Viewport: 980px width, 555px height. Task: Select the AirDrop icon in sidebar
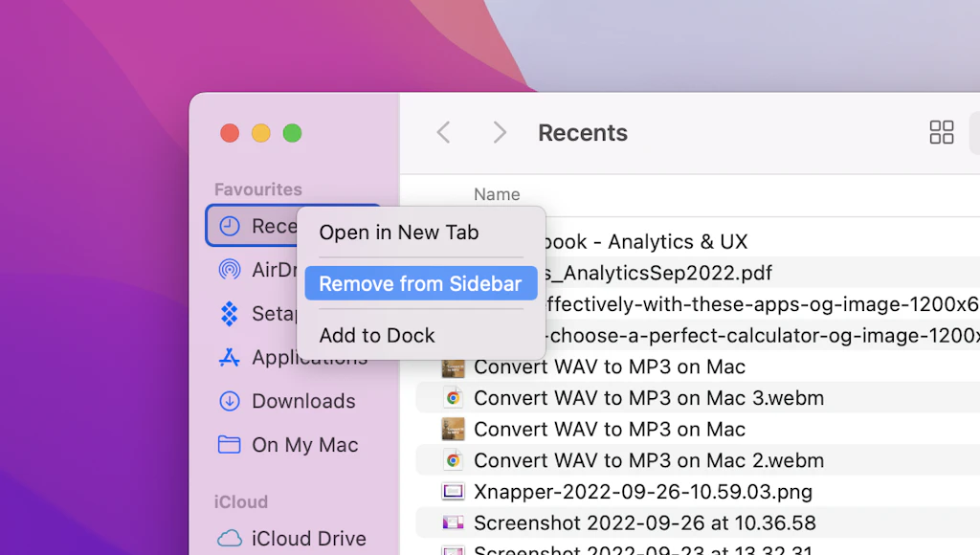pos(230,270)
